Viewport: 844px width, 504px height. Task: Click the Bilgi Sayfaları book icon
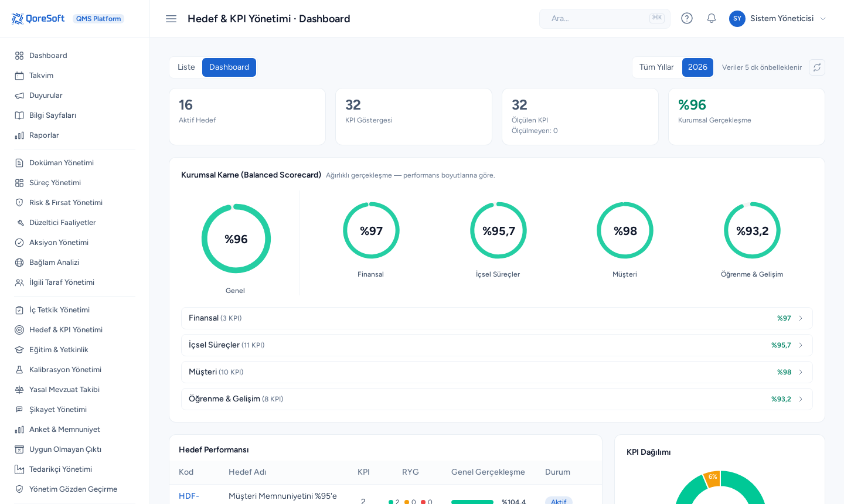coord(19,115)
